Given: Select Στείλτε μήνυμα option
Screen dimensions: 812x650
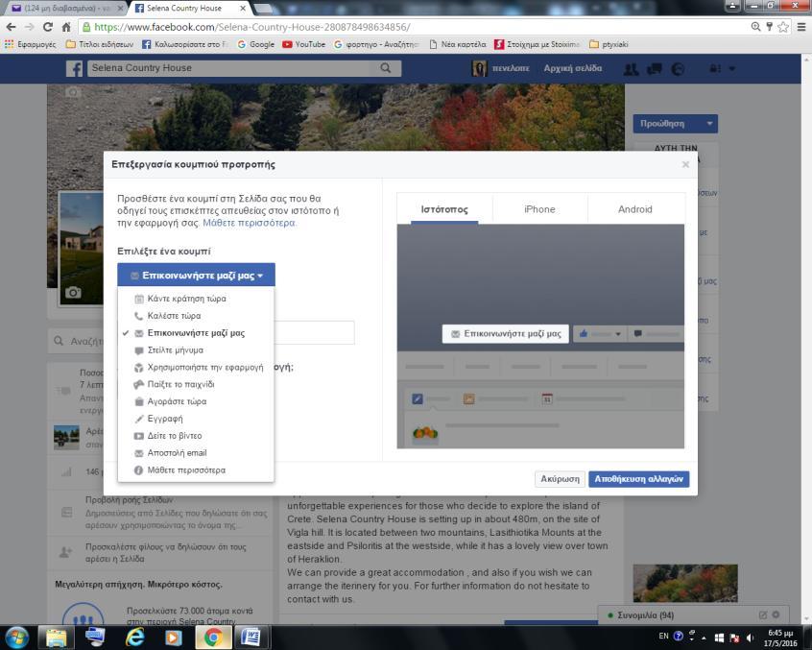Looking at the screenshot, I should 196,350.
